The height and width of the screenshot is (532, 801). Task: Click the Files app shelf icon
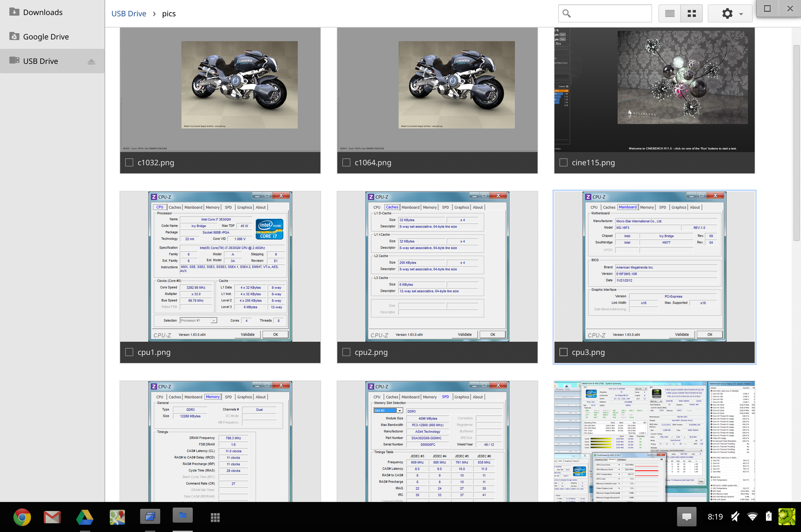pos(183,516)
